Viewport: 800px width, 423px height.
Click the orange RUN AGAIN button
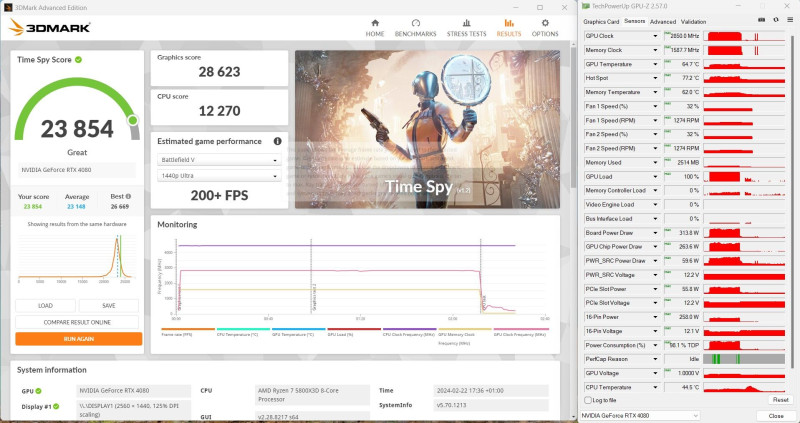(x=79, y=339)
